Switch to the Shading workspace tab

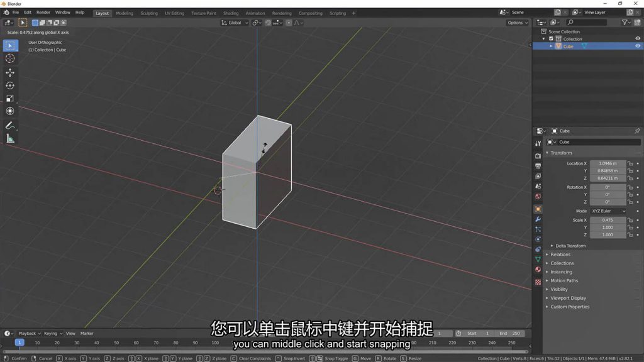[230, 13]
